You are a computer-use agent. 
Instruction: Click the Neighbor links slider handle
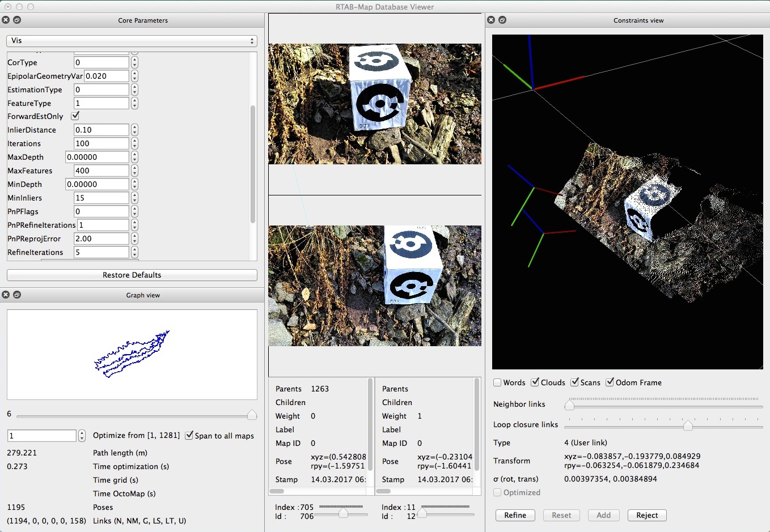click(569, 405)
